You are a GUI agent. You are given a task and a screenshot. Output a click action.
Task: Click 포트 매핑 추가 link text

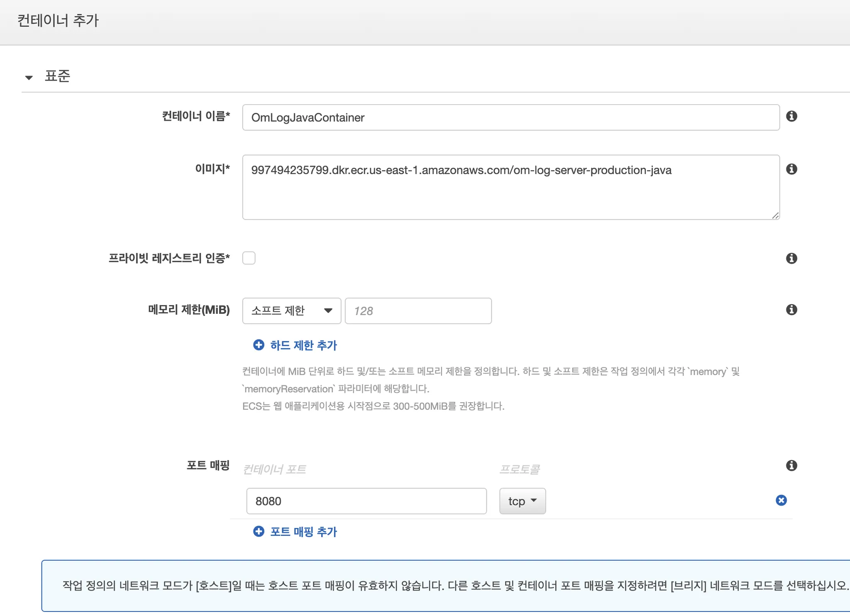pyautogui.click(x=303, y=531)
